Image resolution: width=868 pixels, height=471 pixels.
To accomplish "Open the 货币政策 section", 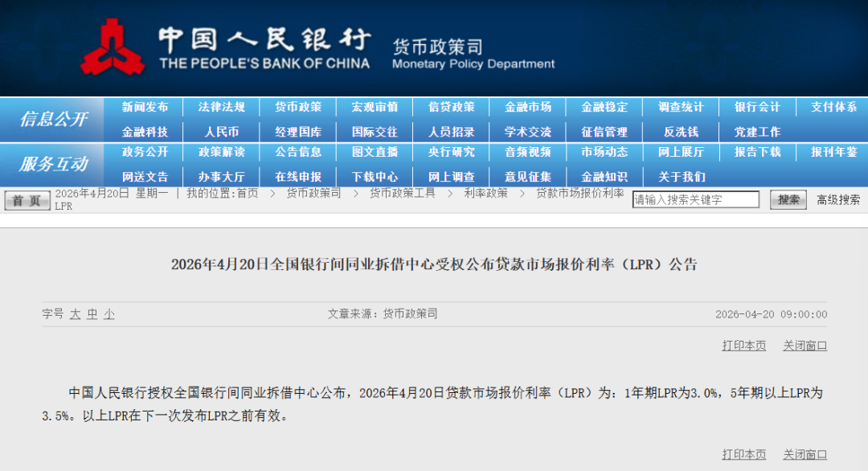I will 298,106.
